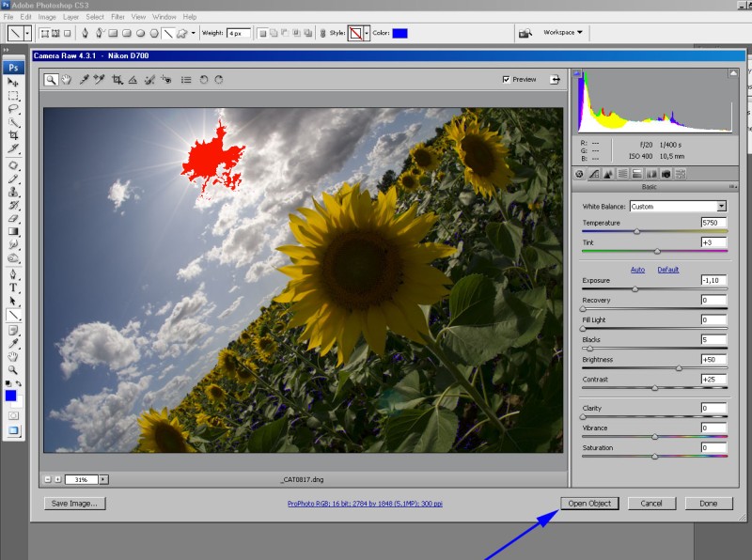This screenshot has height=560, width=752.
Task: Open workflow options ProPhoto RGB link
Action: pos(365,504)
